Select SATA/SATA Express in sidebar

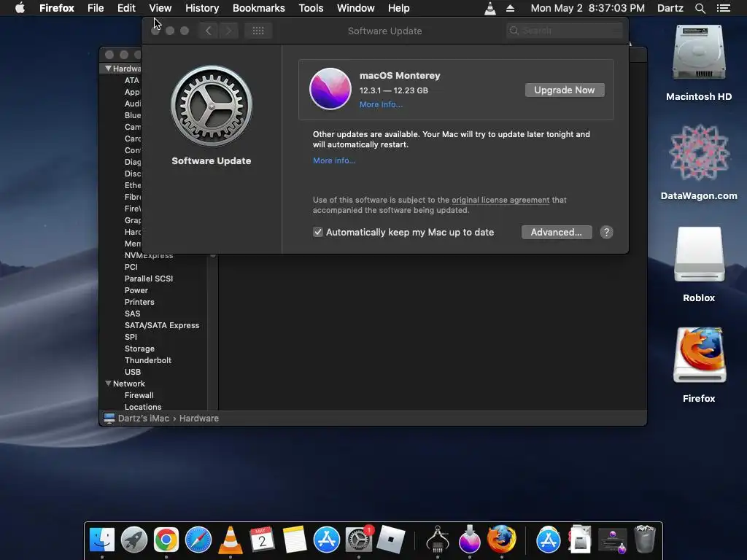tap(162, 325)
